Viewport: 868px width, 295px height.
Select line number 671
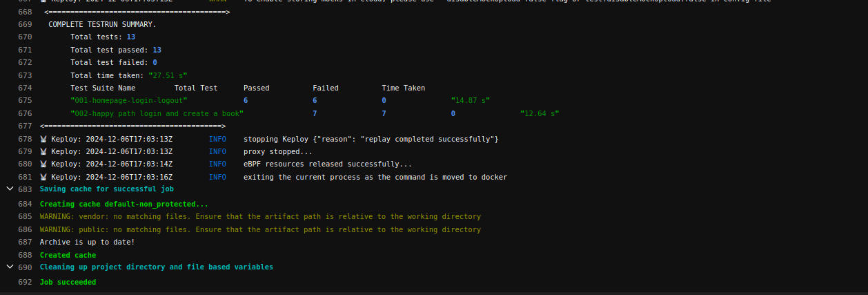click(26, 50)
